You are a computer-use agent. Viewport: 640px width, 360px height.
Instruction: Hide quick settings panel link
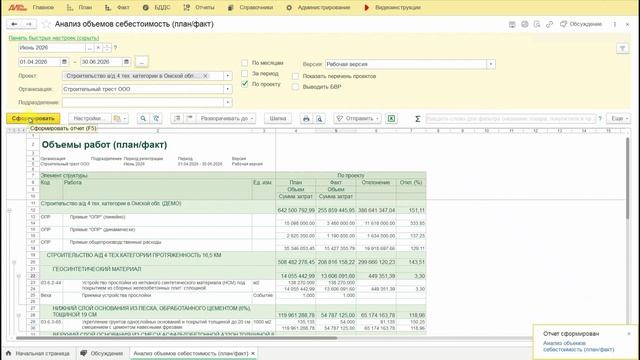coord(53,38)
